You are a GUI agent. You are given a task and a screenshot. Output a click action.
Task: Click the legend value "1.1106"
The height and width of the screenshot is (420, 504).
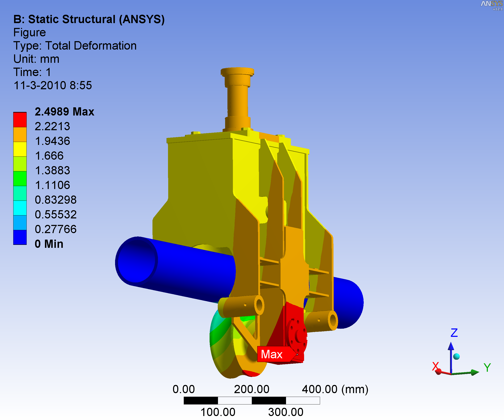[x=52, y=185]
